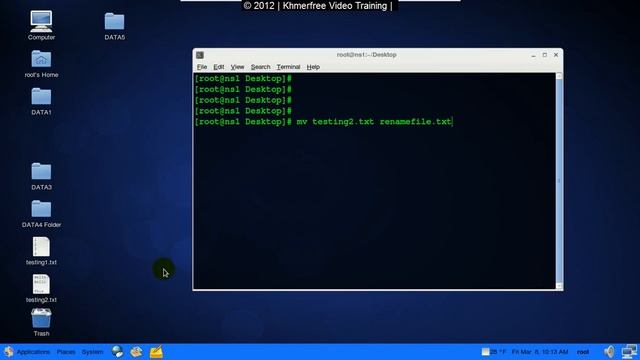This screenshot has width=640, height=360.
Task: Click the terminal window menu icon
Action: [200, 55]
